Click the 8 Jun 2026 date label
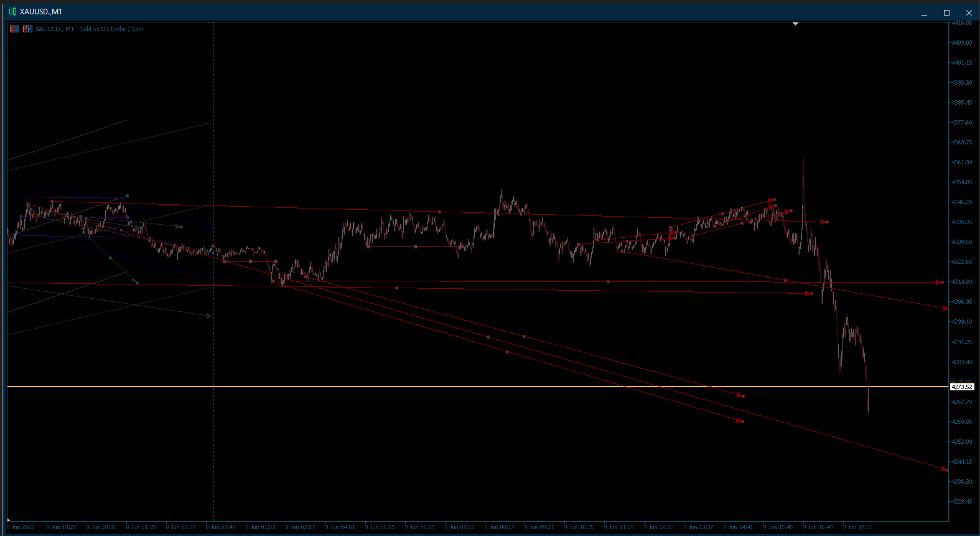The height and width of the screenshot is (536, 980). pyautogui.click(x=21, y=527)
